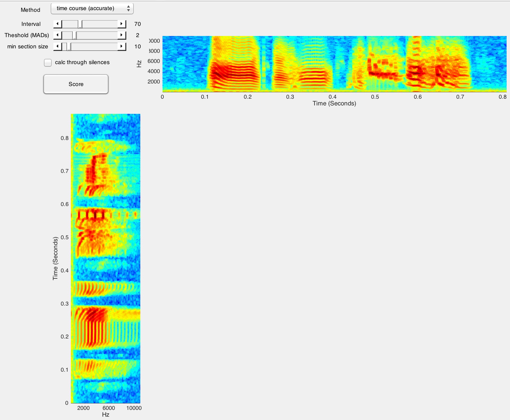
Task: Click min section size right arrow
Action: (x=121, y=46)
